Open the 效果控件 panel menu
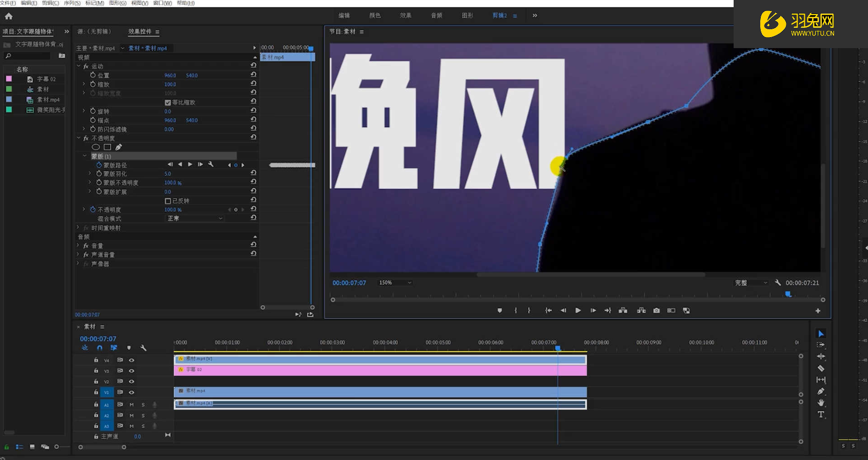Image resolution: width=868 pixels, height=460 pixels. click(x=157, y=32)
